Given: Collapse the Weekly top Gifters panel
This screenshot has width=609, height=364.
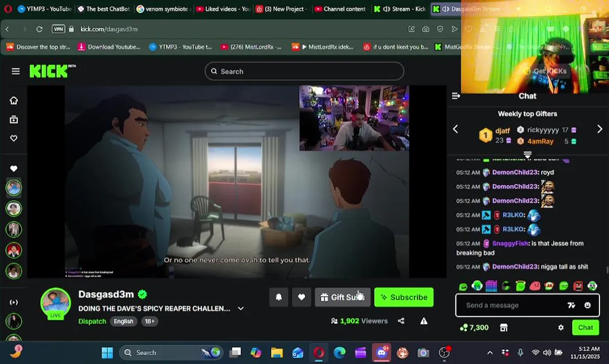Looking at the screenshot, I should [528, 154].
